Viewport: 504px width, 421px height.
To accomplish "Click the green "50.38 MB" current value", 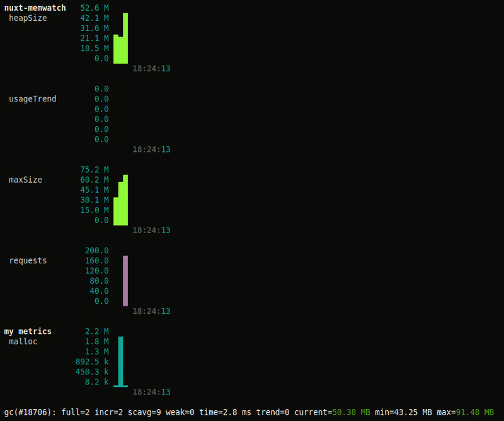I will (x=351, y=412).
